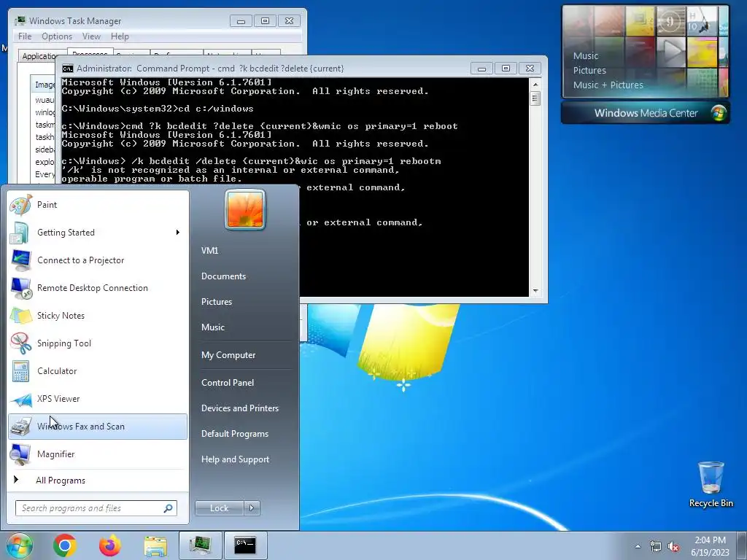Show hidden tray icons
747x560 pixels.
pos(638,547)
